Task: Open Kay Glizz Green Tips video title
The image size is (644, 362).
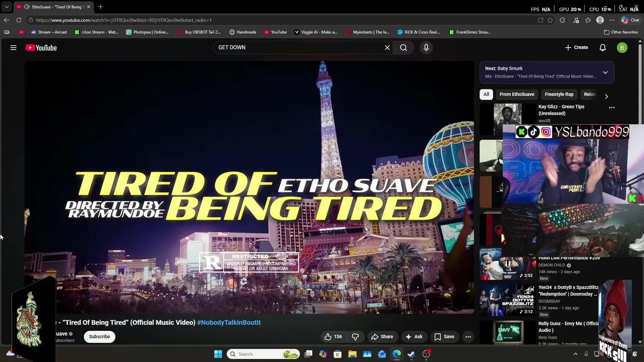Action: pos(561,110)
